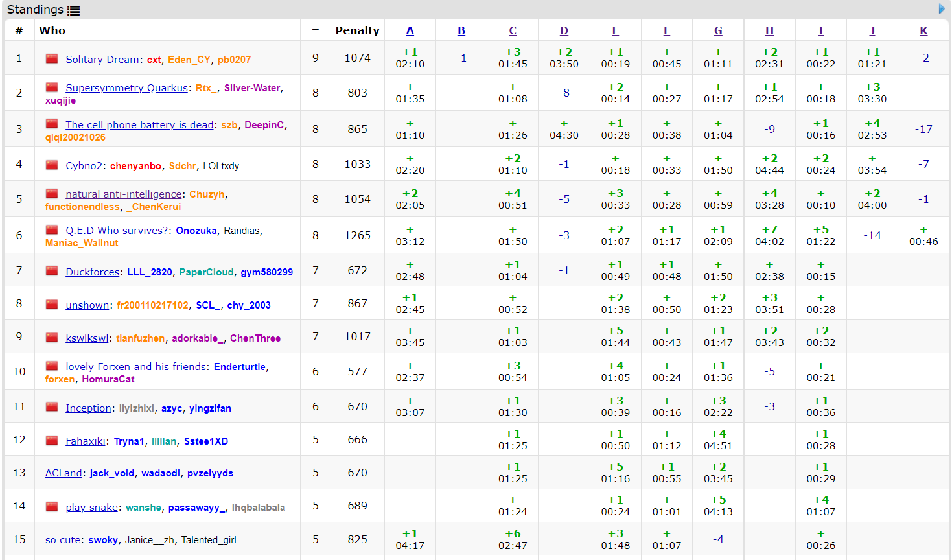Open problem K column header link

coord(923,30)
